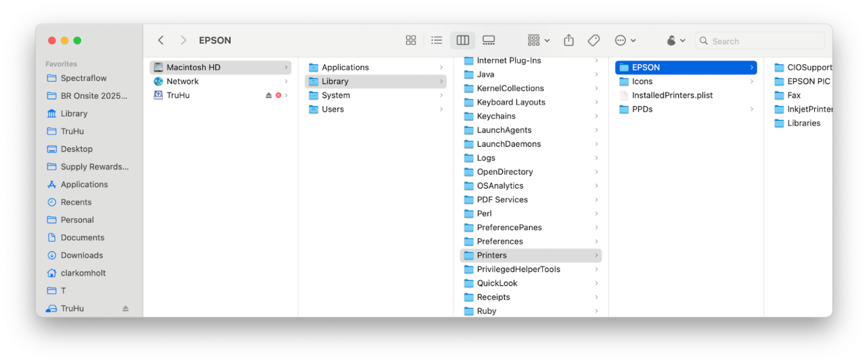Open the Preferences folder

coord(500,242)
